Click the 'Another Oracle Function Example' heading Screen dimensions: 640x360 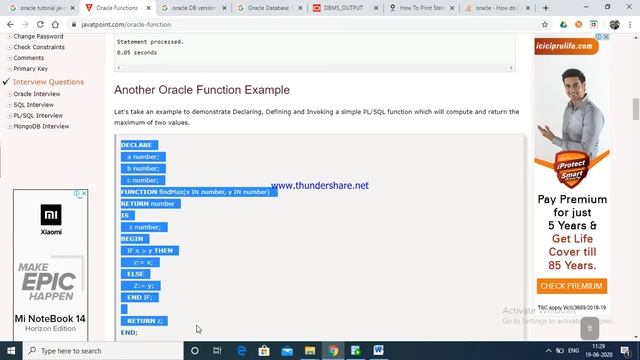click(x=202, y=90)
